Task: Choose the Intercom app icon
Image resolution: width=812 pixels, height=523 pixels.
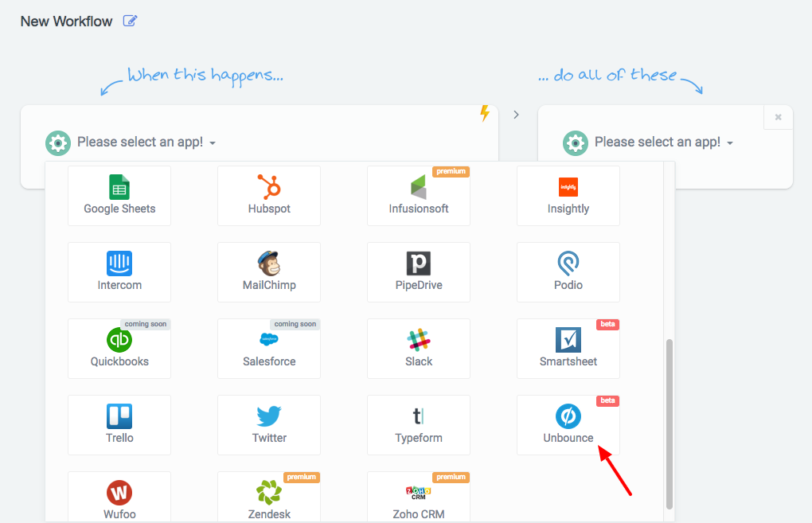Action: click(119, 263)
